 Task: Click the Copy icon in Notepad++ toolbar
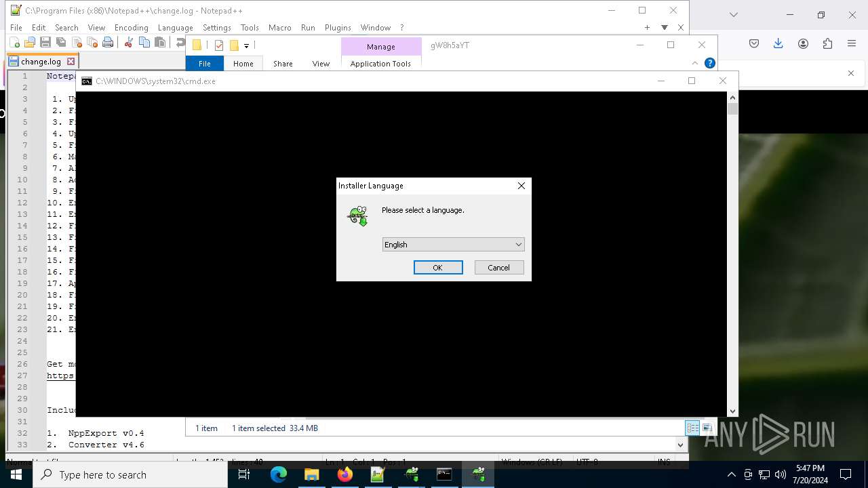click(144, 43)
